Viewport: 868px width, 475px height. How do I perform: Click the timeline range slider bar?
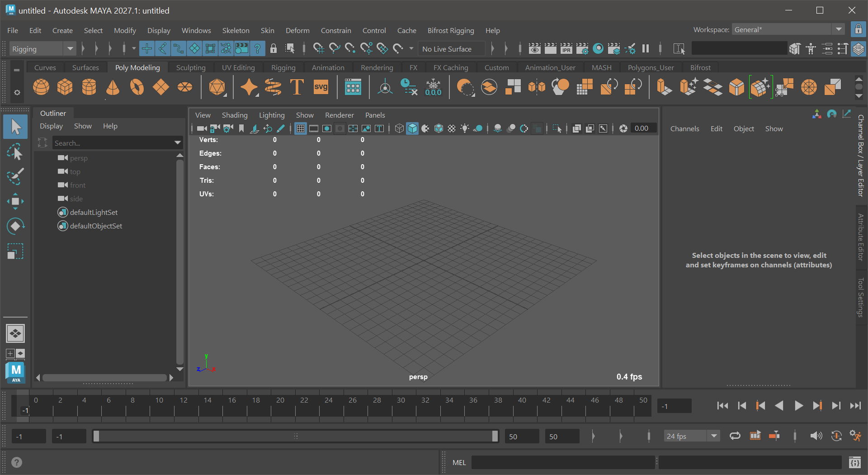pyautogui.click(x=296, y=436)
